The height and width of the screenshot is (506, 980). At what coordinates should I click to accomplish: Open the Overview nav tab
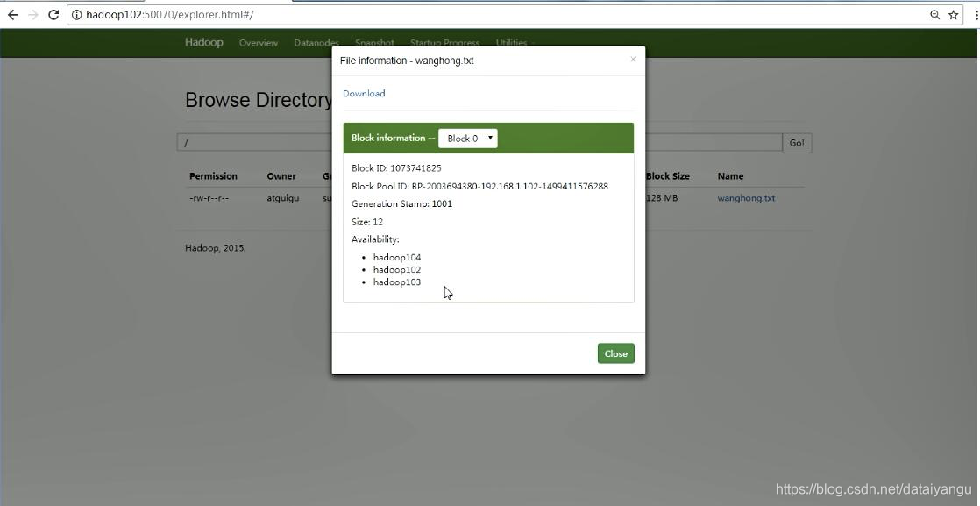coord(258,43)
